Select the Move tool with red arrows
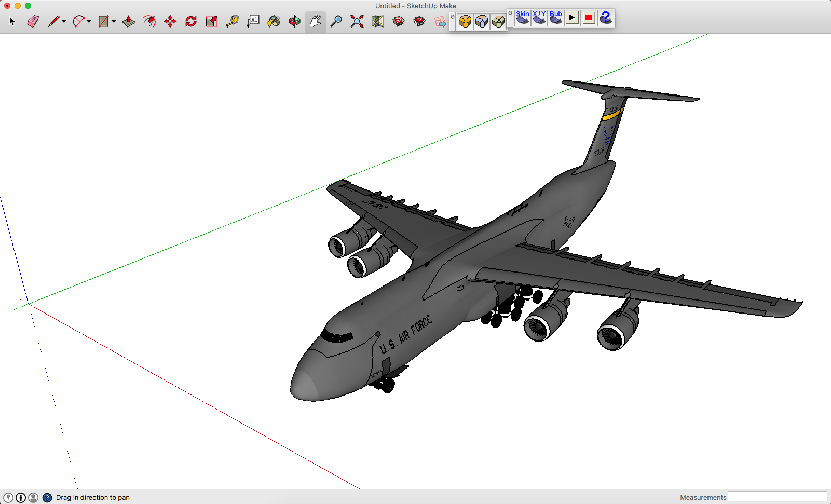831x504 pixels. [170, 21]
